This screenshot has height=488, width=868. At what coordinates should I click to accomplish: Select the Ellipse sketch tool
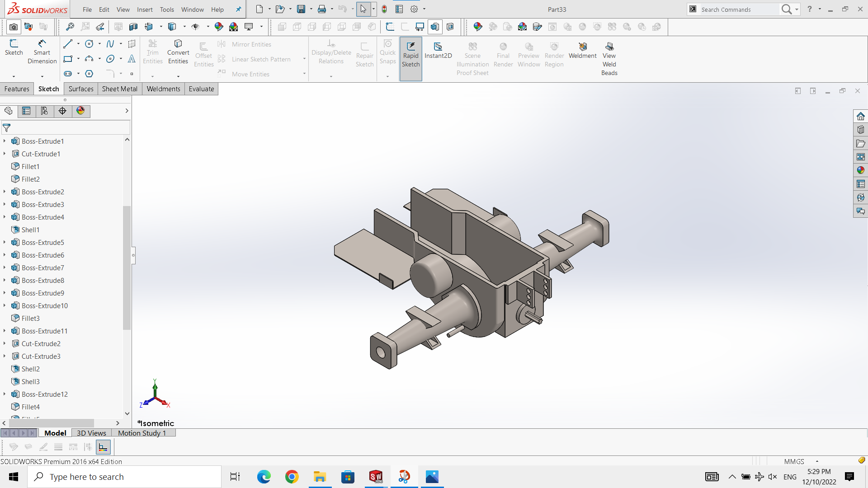click(110, 59)
